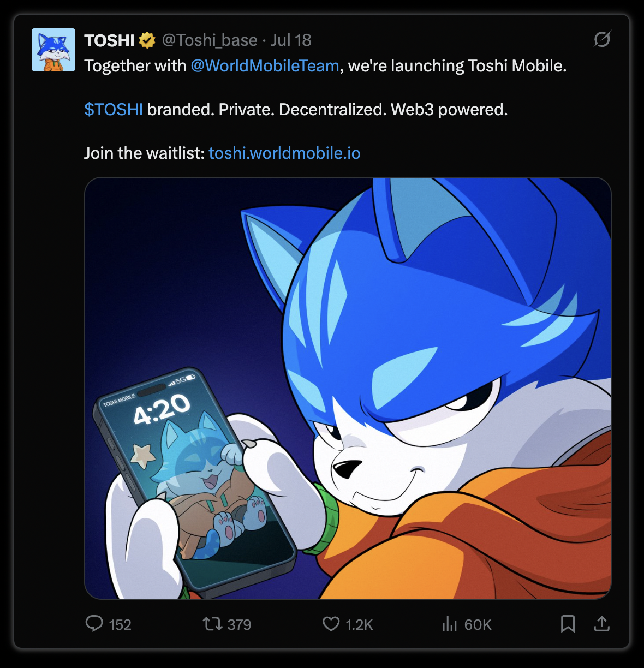Click the TOSHI display name
The image size is (644, 668).
click(109, 40)
